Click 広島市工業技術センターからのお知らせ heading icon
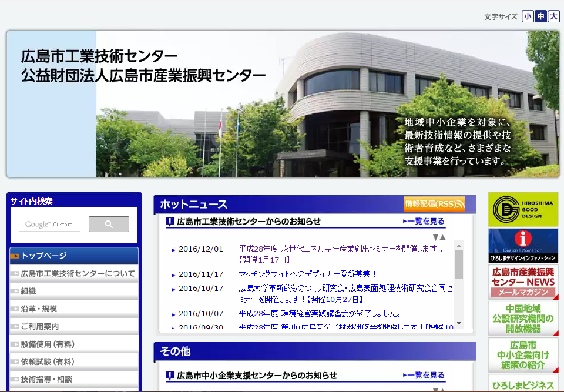 pos(170,222)
